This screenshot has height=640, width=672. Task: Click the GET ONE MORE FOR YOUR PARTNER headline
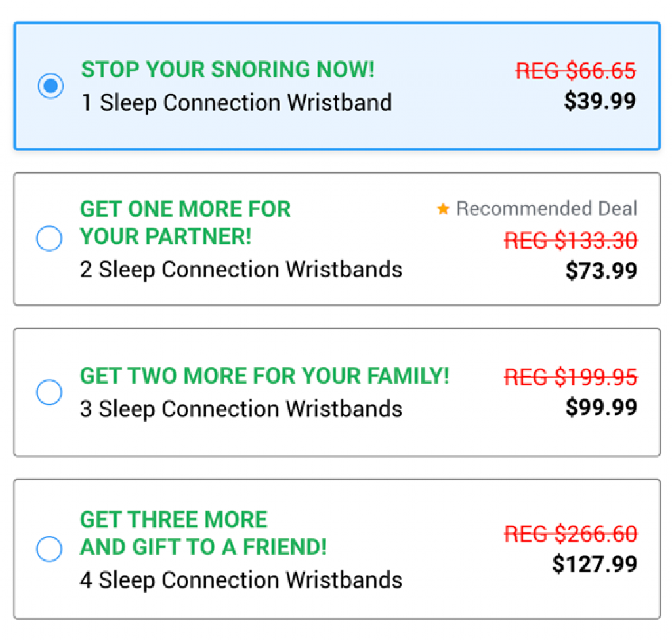click(x=185, y=222)
